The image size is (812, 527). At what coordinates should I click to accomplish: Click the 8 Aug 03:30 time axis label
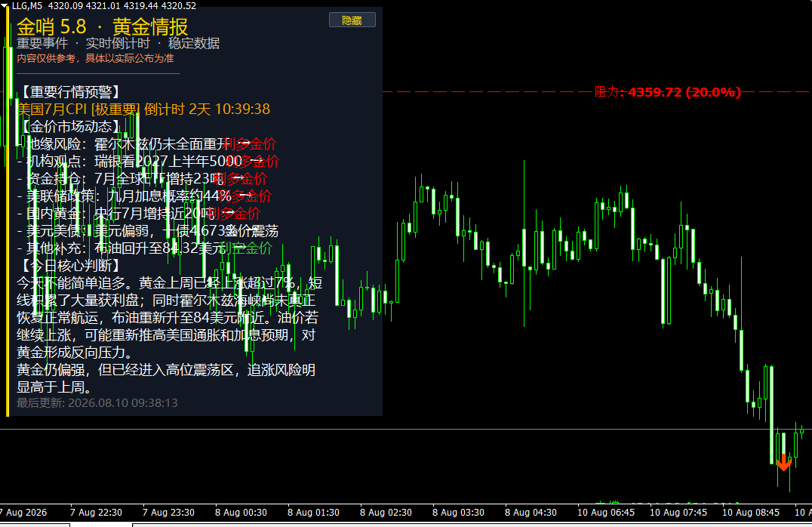[459, 513]
